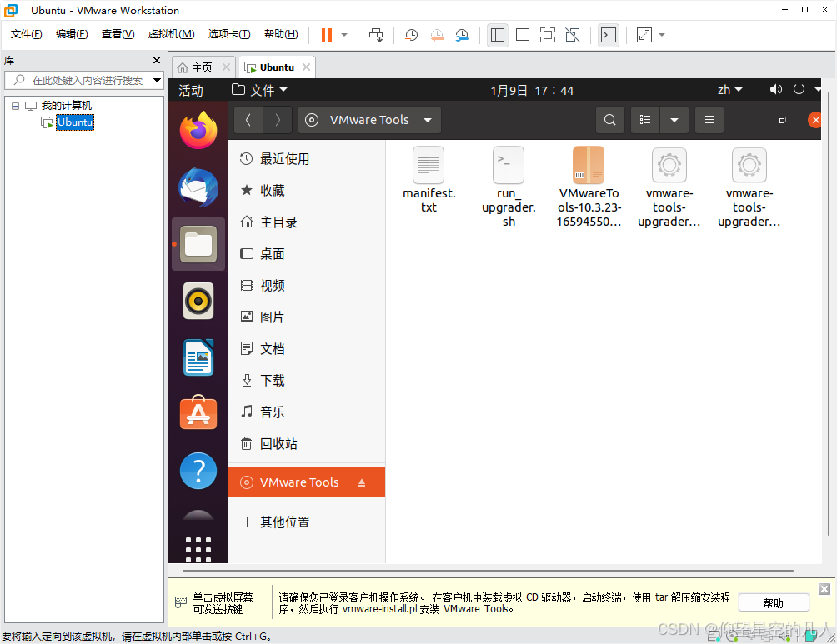The image size is (837, 644).
Task: Take a snapshot of the virtual machine
Action: (411, 35)
